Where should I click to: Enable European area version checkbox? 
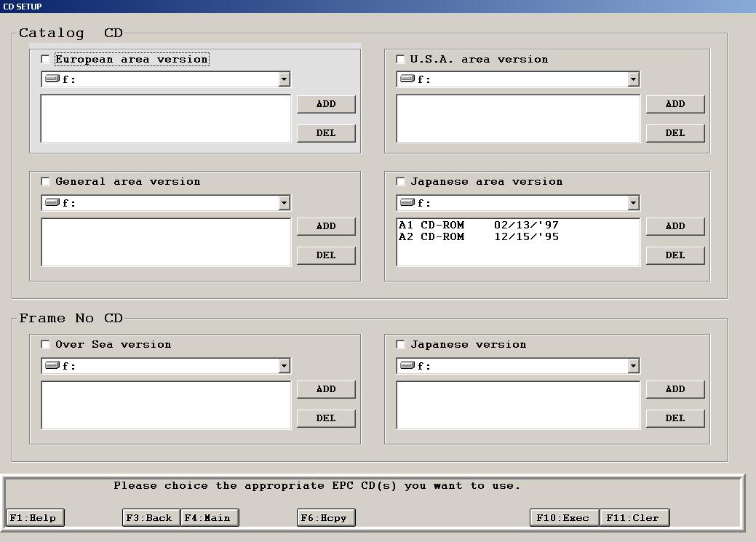coord(46,60)
